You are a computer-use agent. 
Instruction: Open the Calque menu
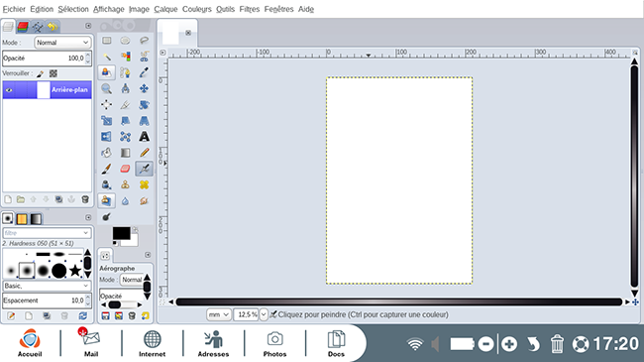[165, 9]
